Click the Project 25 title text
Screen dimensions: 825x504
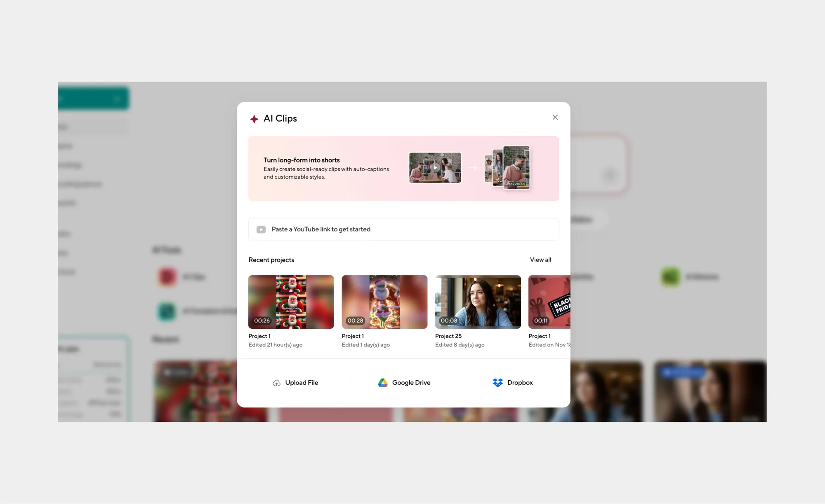coord(448,336)
